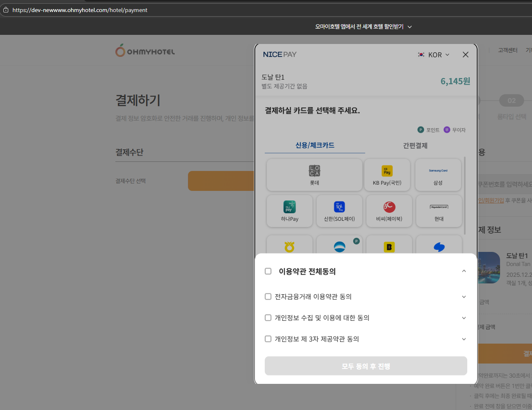Click the card list scrollbar
532x410 pixels.
[464, 196]
